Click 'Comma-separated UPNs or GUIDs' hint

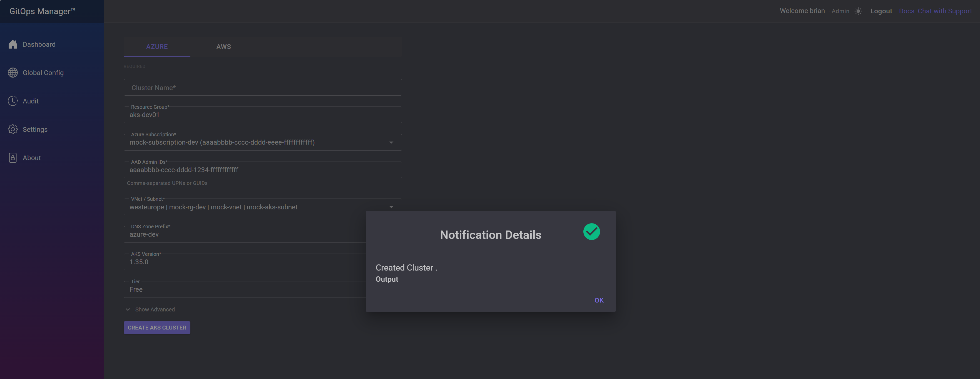167,183
